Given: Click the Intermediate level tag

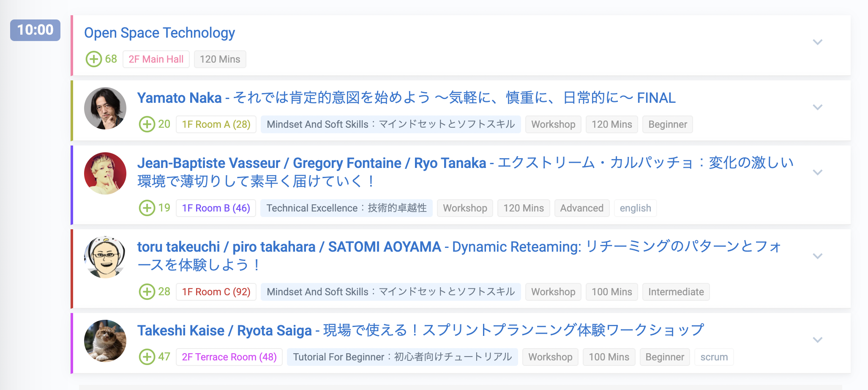Looking at the screenshot, I should pyautogui.click(x=676, y=292).
